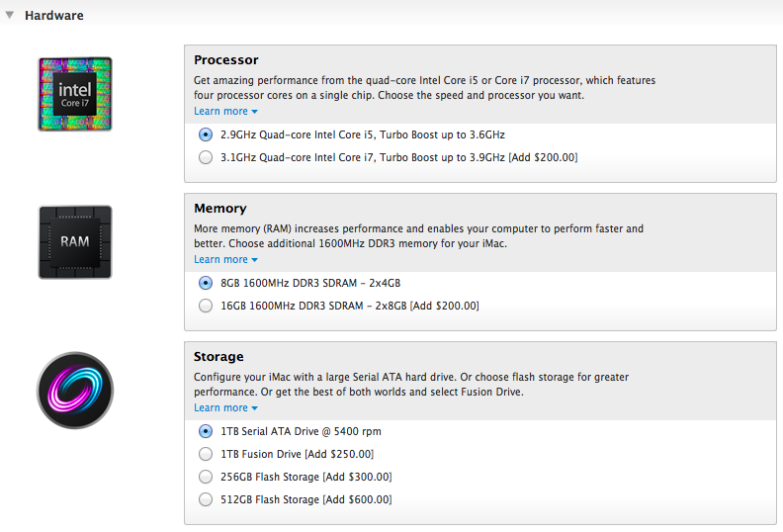Click the Memory heading text

tap(220, 209)
